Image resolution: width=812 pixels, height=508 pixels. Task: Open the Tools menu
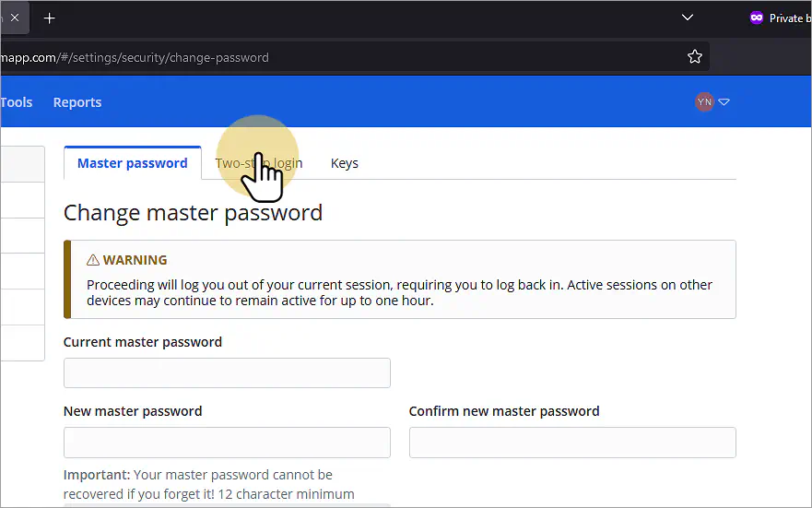pos(16,102)
